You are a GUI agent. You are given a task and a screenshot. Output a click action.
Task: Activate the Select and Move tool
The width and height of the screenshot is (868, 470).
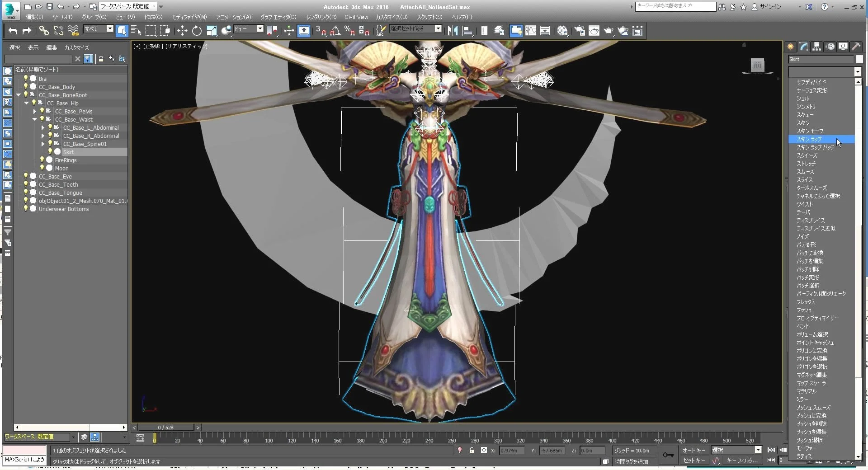pyautogui.click(x=182, y=31)
